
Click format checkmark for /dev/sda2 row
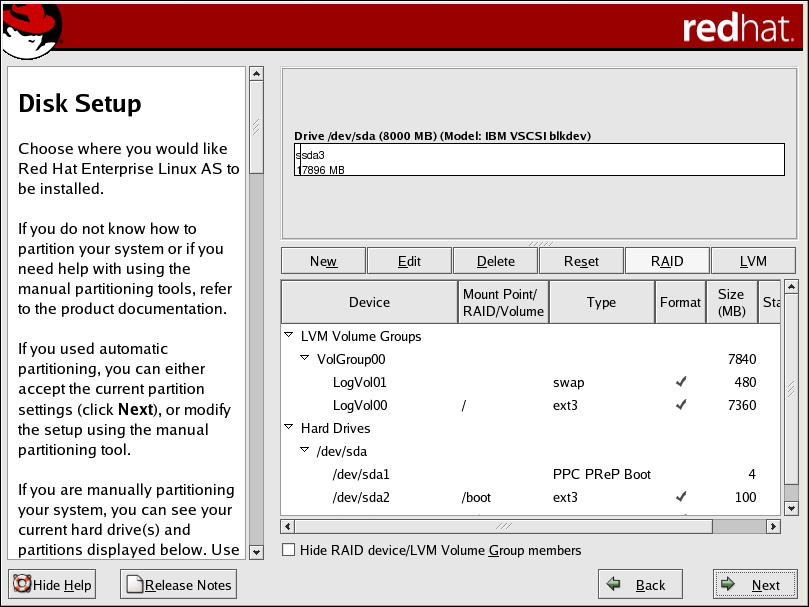coord(681,497)
